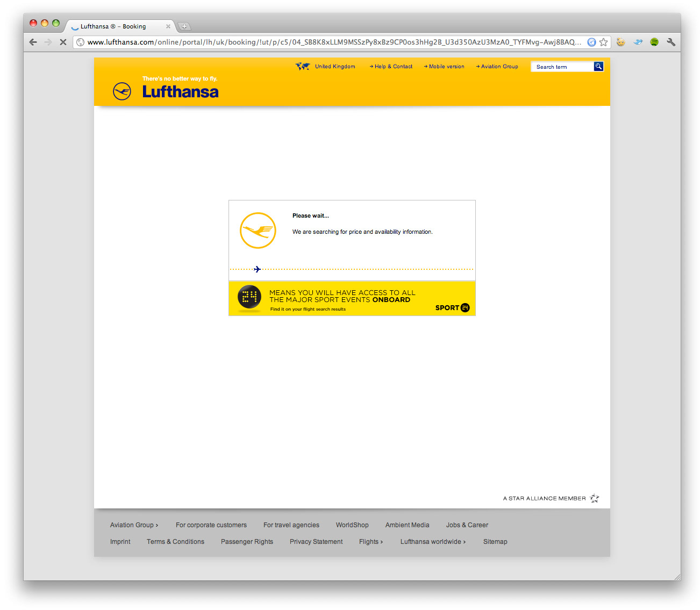Open Aviation Group header link
The height and width of the screenshot is (610, 700).
click(x=497, y=67)
